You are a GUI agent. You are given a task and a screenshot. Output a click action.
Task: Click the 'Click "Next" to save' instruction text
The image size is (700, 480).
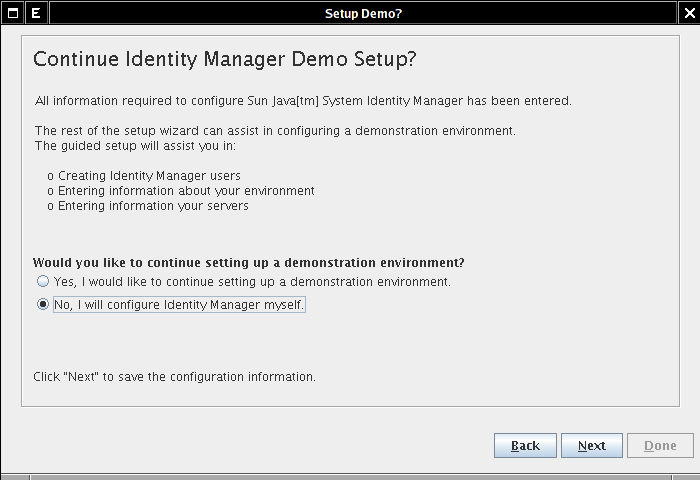tap(175, 377)
